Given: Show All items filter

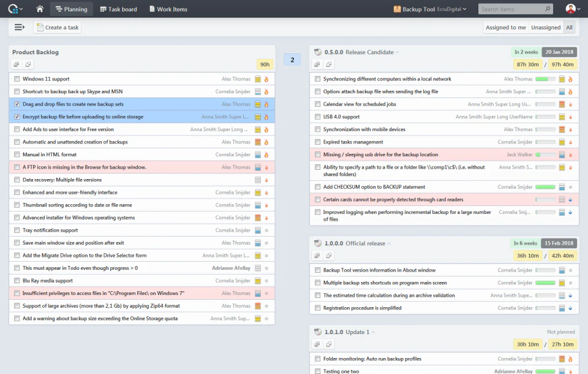Looking at the screenshot, I should click(x=569, y=28).
